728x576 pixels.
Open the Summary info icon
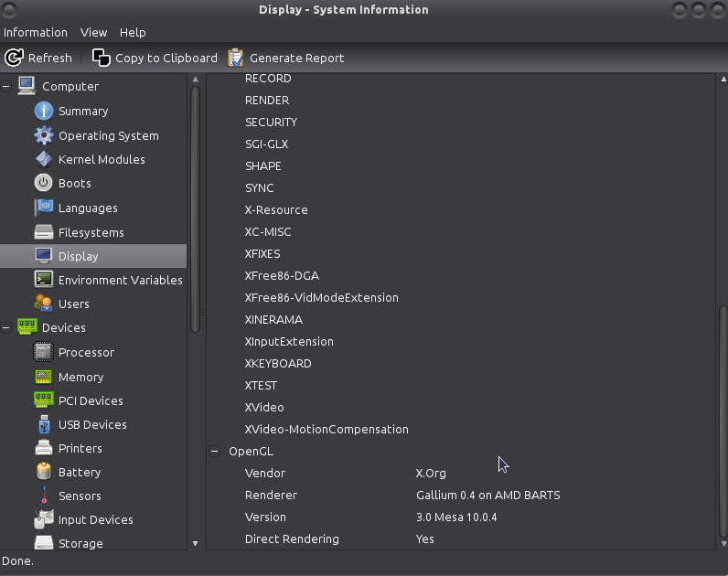coord(44,111)
